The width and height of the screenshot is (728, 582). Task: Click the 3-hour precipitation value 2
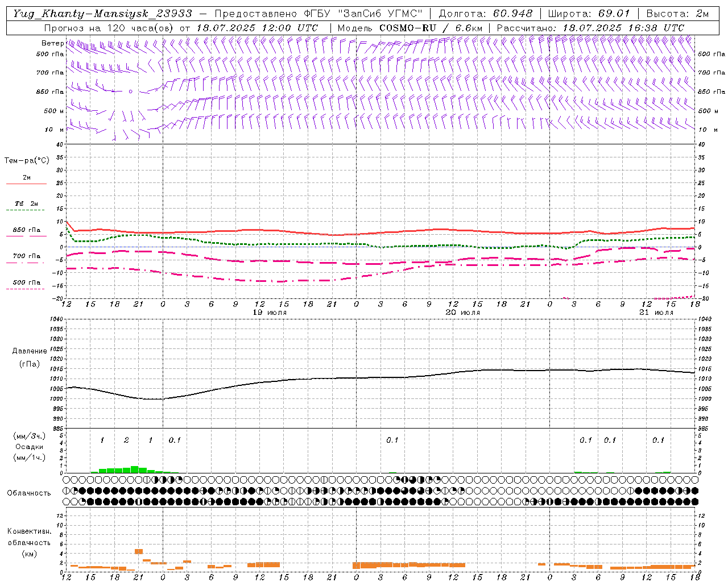(126, 440)
